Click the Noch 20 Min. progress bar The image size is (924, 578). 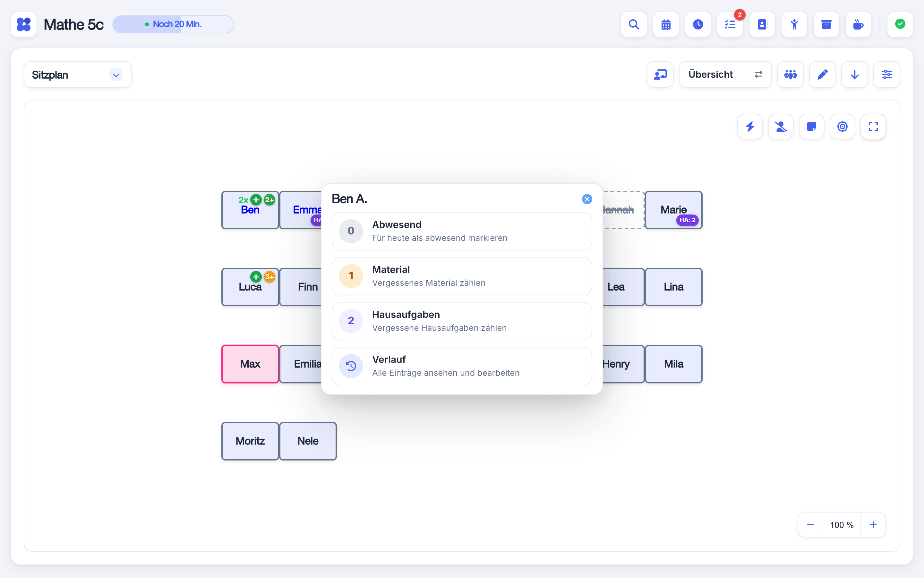coord(173,24)
